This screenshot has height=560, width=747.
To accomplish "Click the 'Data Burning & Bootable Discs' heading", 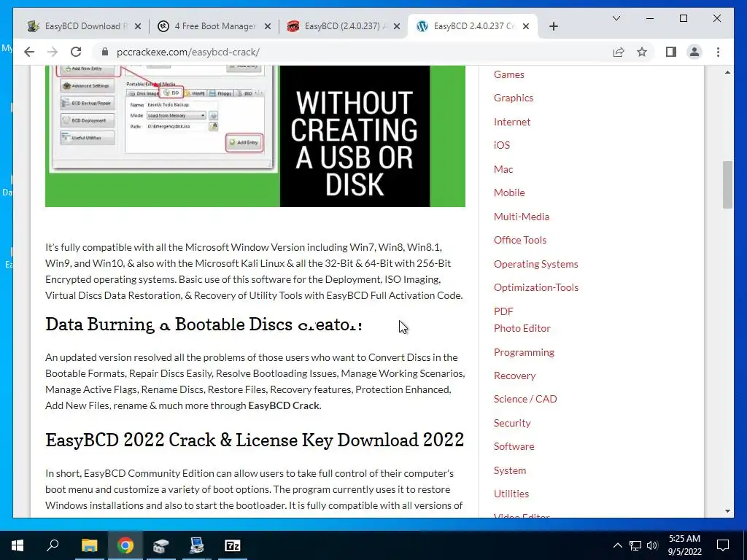I will [x=204, y=324].
